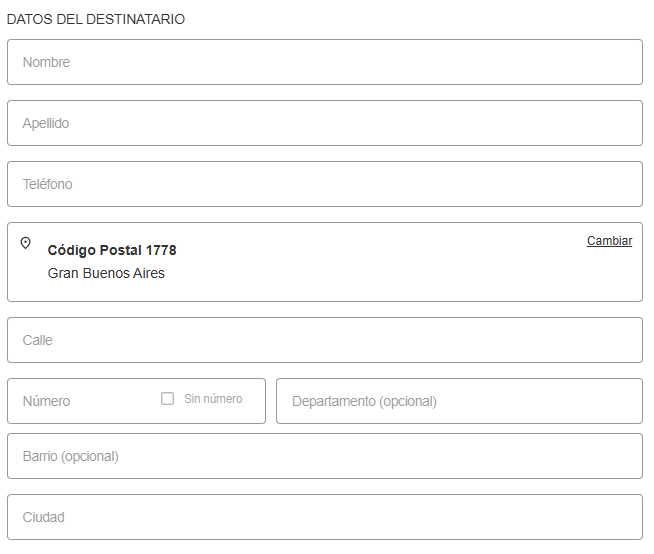
Task: Click into the Ciudad field
Action: point(324,517)
